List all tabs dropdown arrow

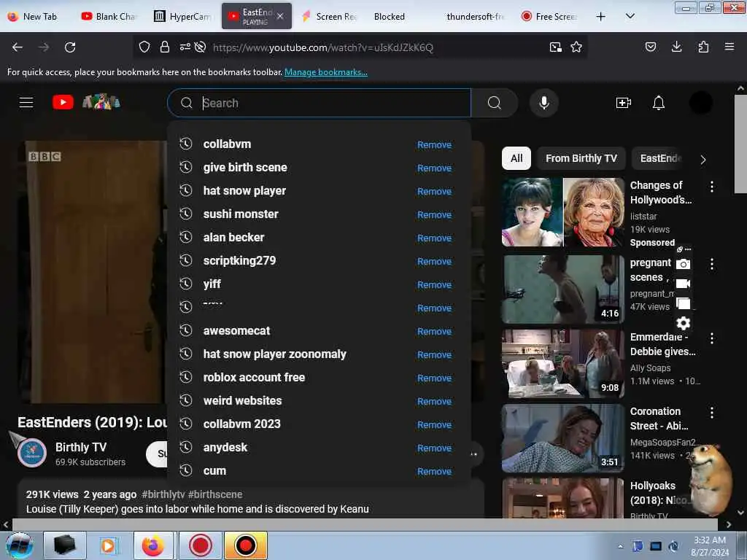coord(630,16)
